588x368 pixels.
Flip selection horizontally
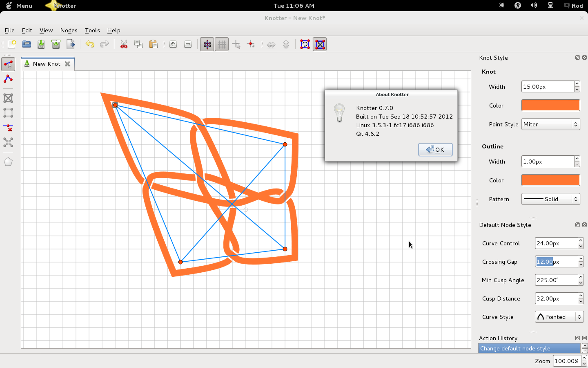tap(271, 44)
